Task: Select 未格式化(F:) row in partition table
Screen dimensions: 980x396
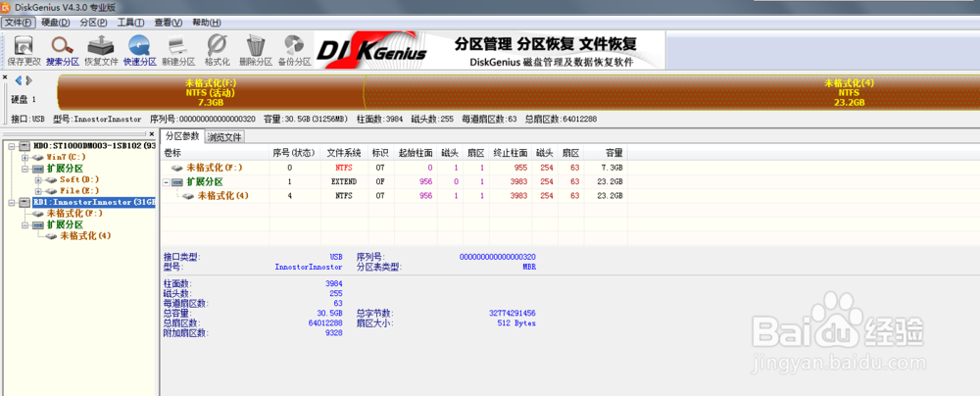Action: point(394,168)
